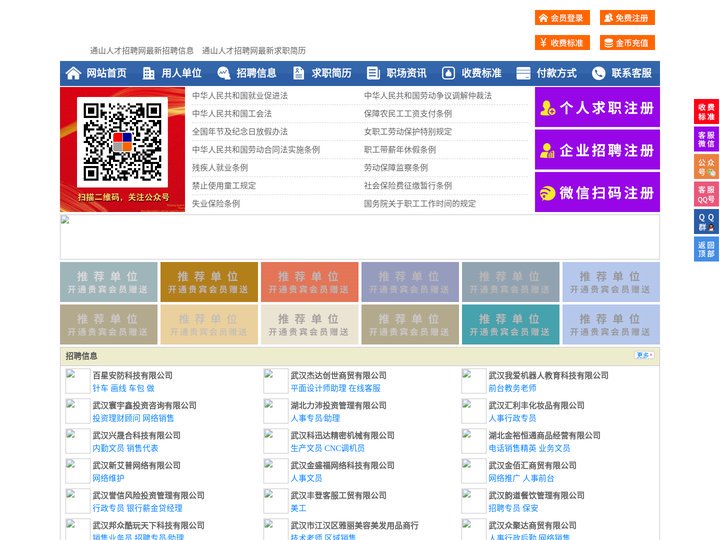Open company 武汉金佰汇商贸有限公司

point(532,465)
